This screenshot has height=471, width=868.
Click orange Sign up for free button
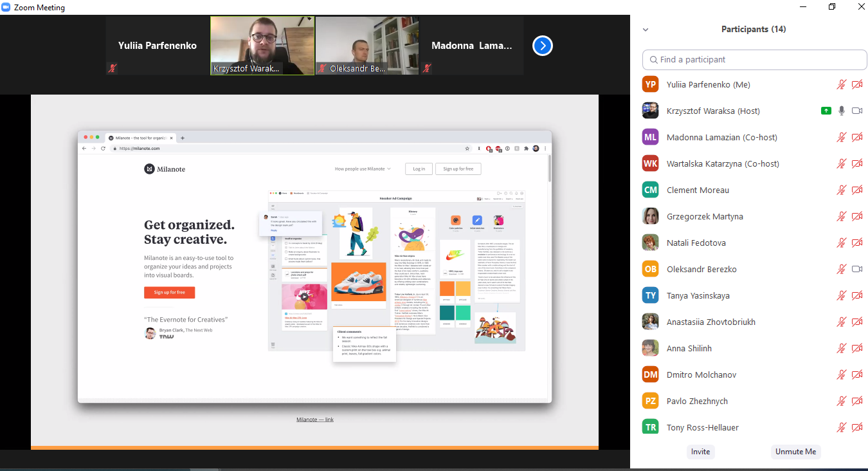169,292
